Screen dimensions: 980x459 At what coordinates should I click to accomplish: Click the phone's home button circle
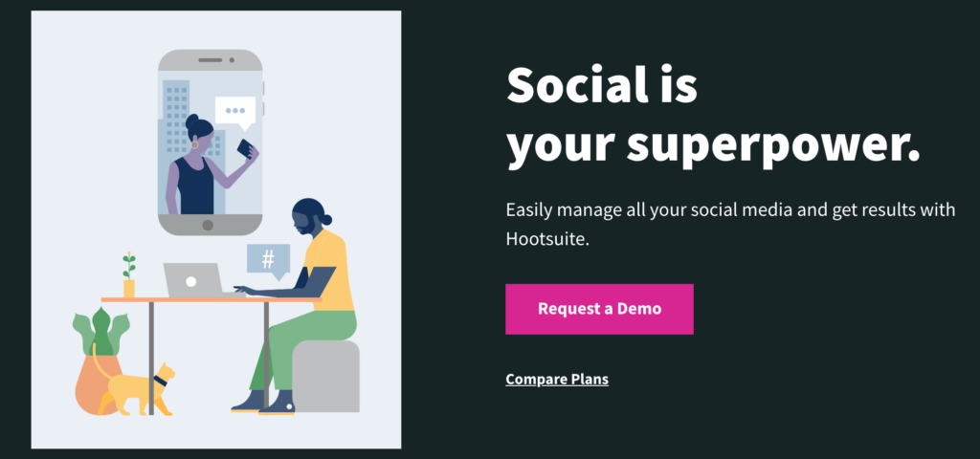click(x=208, y=225)
